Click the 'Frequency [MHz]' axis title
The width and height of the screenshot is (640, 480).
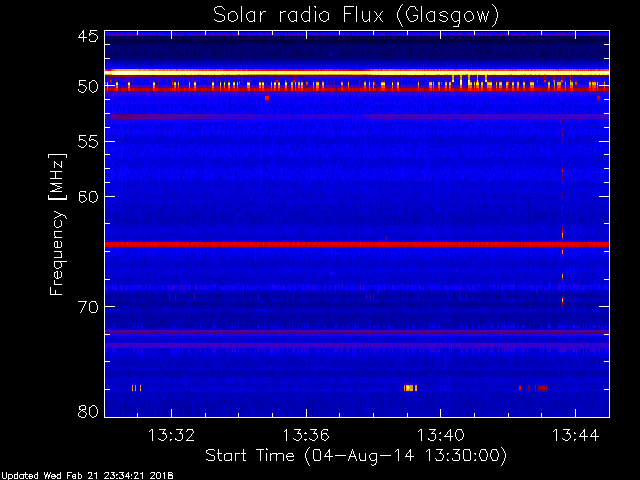coord(57,224)
